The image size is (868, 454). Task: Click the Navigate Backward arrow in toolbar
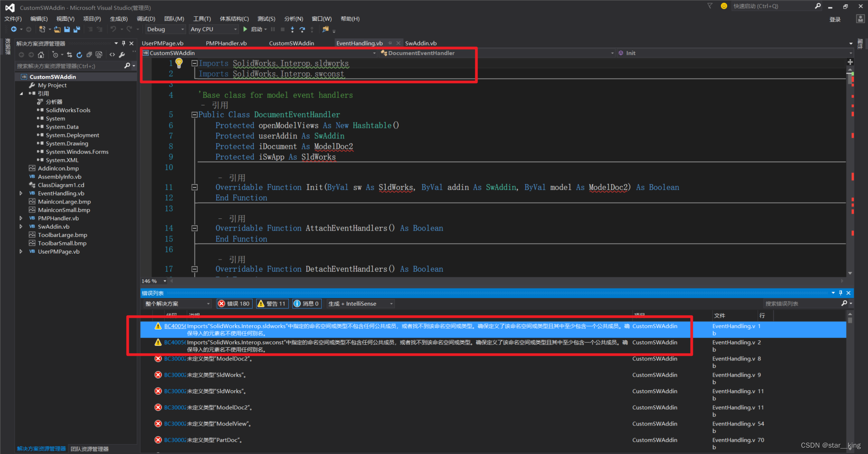tap(14, 29)
